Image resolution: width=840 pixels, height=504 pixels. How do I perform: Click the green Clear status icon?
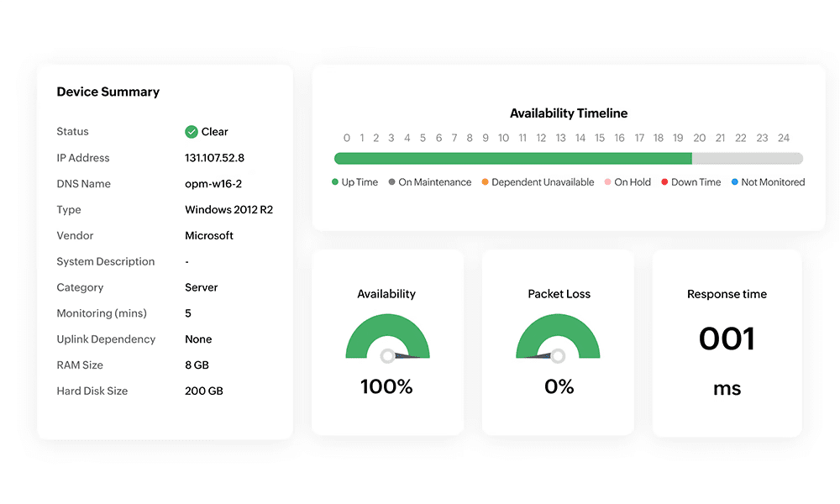point(192,131)
